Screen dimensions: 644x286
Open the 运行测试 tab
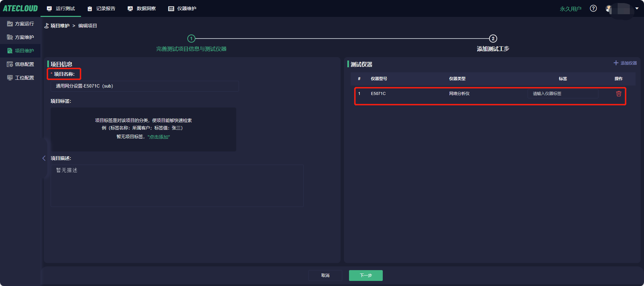coord(61,8)
